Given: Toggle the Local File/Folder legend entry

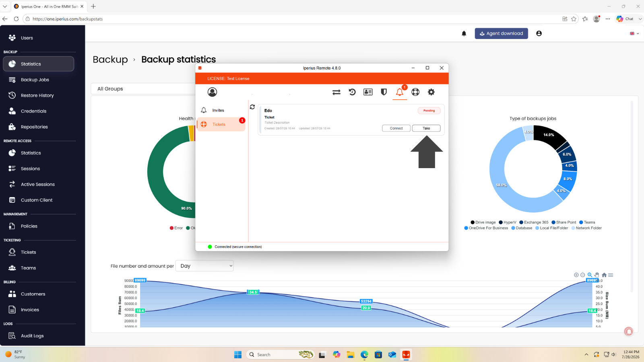Looking at the screenshot, I should pyautogui.click(x=551, y=228).
